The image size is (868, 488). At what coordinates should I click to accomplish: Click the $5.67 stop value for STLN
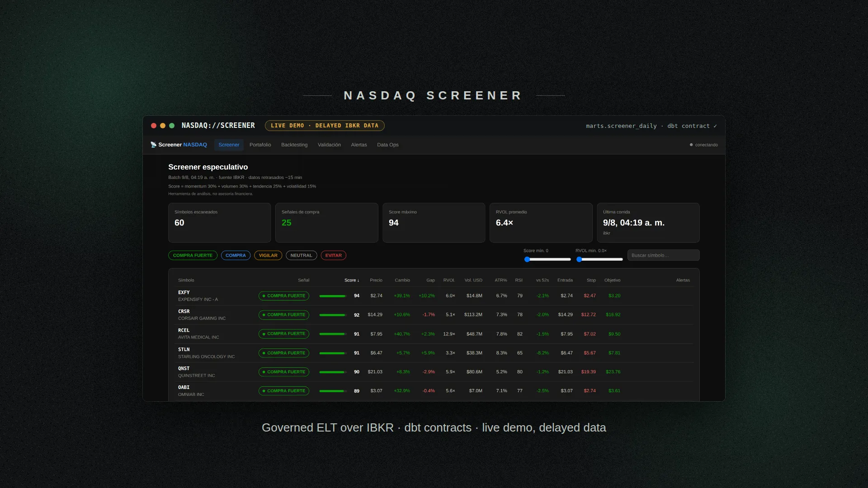[590, 353]
